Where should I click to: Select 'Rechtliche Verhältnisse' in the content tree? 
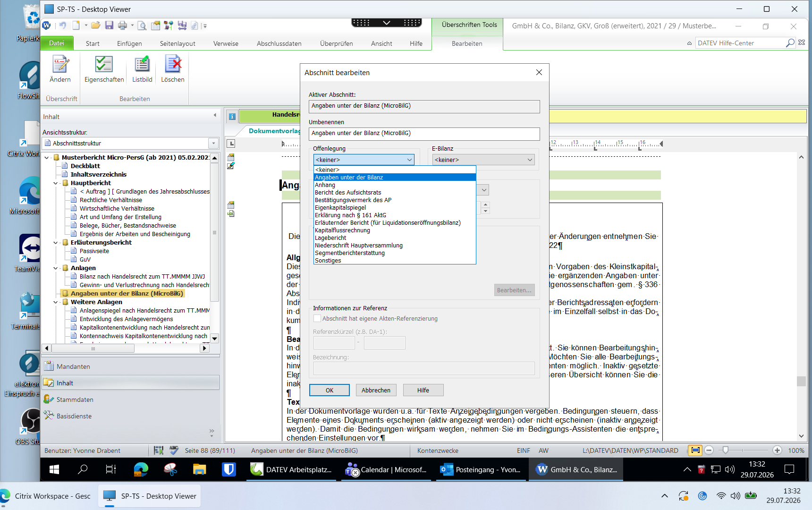click(111, 200)
